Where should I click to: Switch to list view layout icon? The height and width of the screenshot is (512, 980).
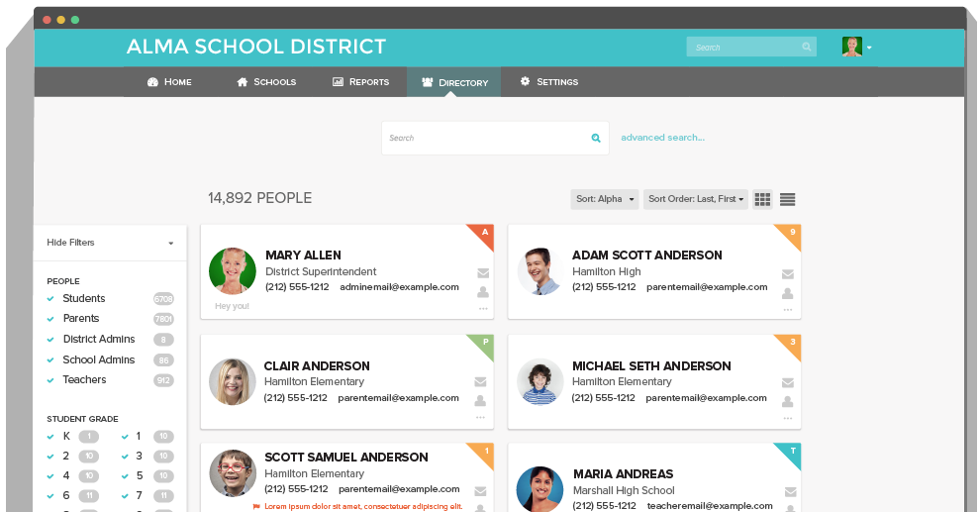pos(788,199)
